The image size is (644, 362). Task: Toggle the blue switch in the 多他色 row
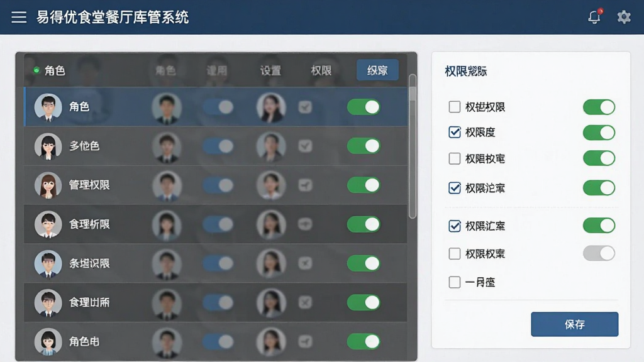pyautogui.click(x=218, y=146)
